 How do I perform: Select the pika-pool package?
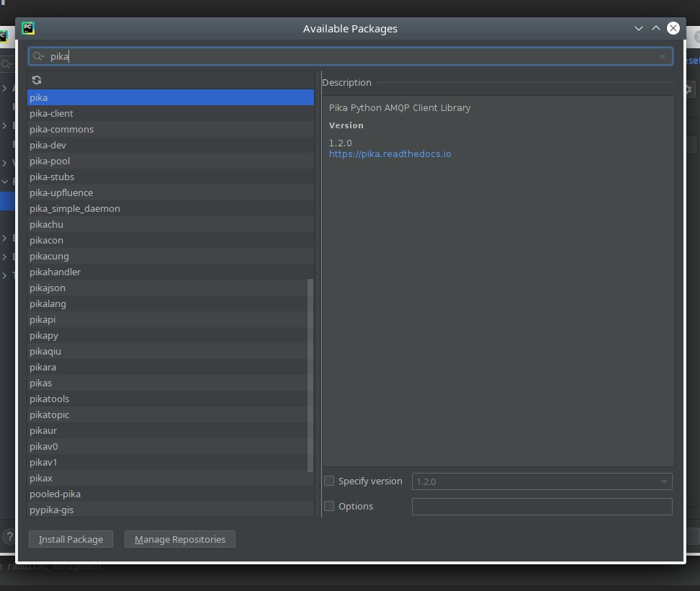[x=171, y=161]
